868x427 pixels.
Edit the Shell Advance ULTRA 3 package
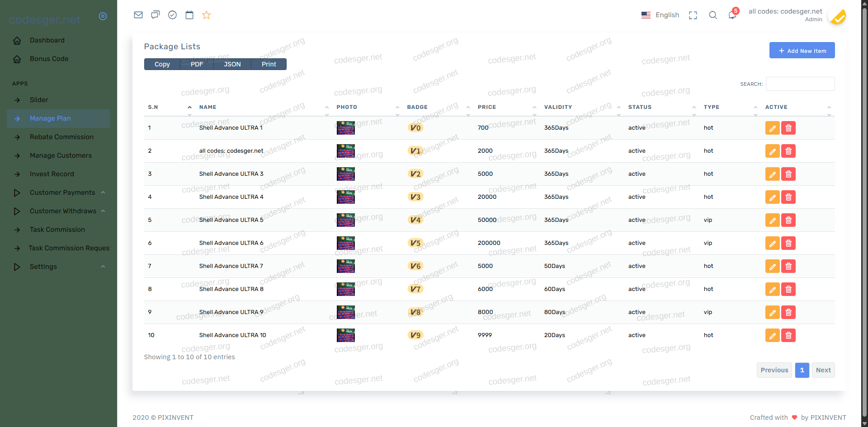[x=772, y=174]
